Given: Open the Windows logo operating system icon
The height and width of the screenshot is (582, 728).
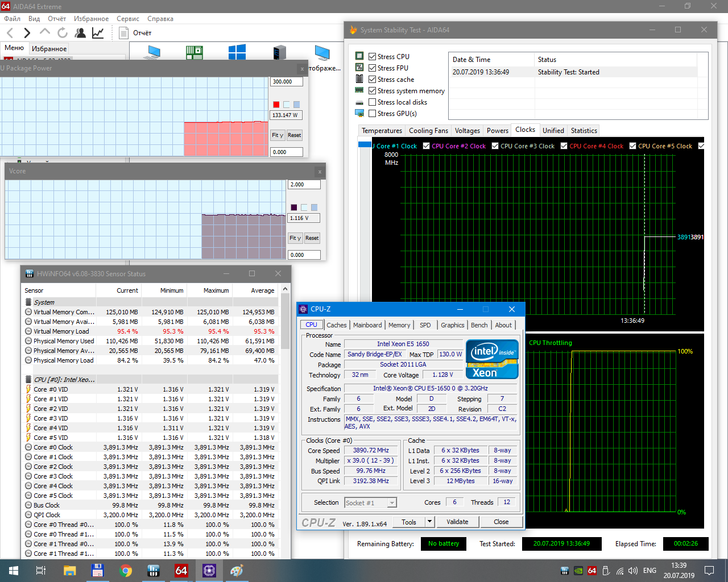Looking at the screenshot, I should point(237,53).
